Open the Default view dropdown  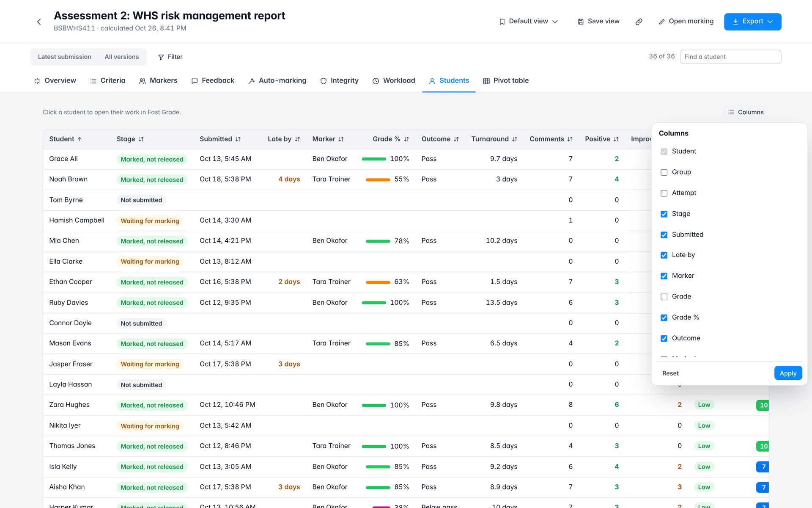pos(529,22)
